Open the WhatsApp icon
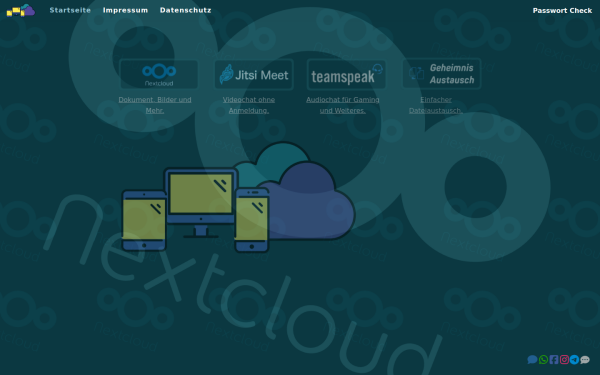The image size is (600, 375). click(543, 360)
